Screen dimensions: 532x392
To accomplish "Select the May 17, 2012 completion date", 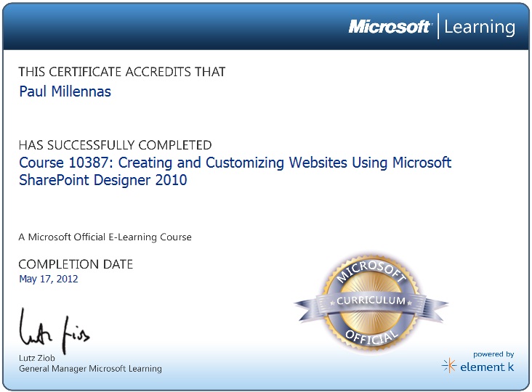I will pos(49,279).
